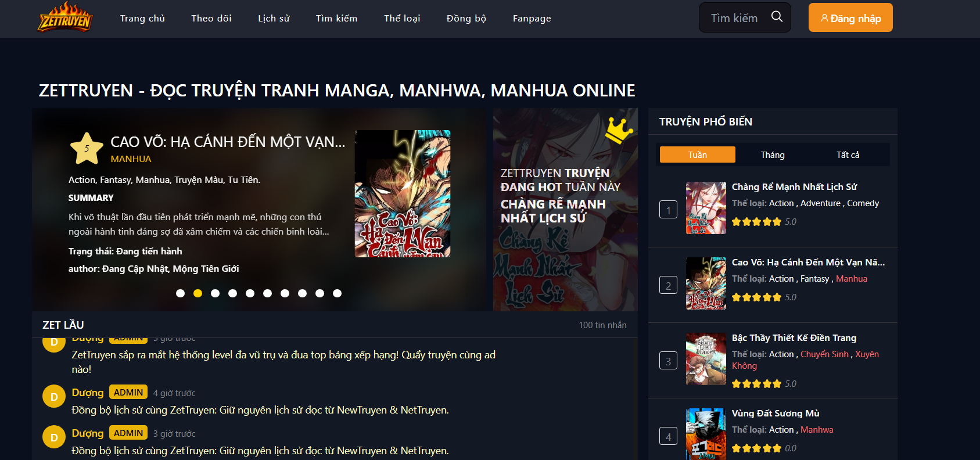Click the yellow star rating badge
This screenshot has width=980, height=460.
click(87, 149)
